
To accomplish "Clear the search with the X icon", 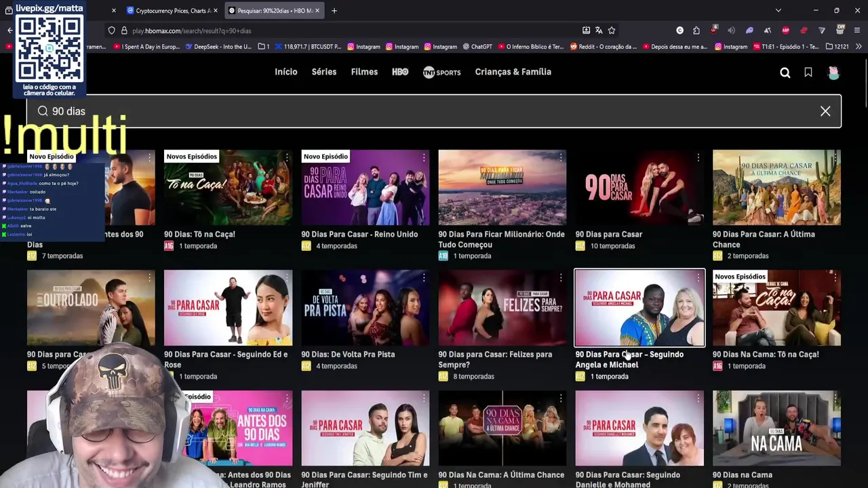I will (x=825, y=111).
